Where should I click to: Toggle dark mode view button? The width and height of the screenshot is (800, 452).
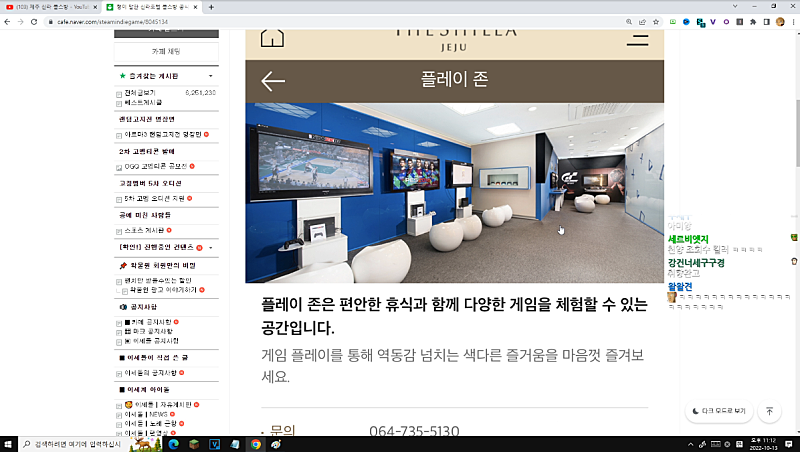[x=719, y=411]
